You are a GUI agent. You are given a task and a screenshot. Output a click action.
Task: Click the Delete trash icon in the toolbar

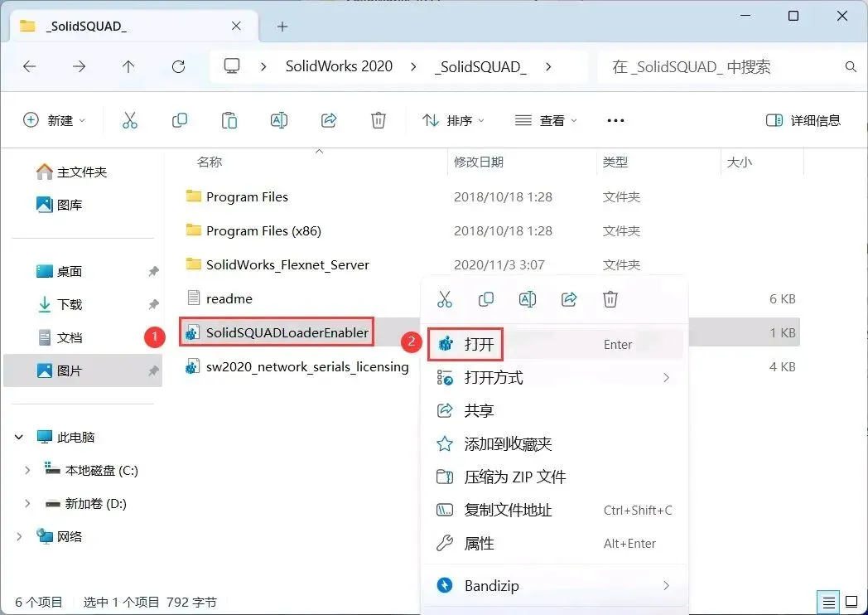[378, 120]
